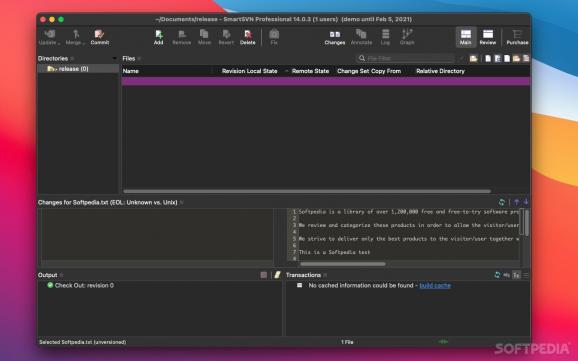Image resolution: width=578 pixels, height=361 pixels.
Task: Sort by Remote State column header
Action: click(310, 71)
